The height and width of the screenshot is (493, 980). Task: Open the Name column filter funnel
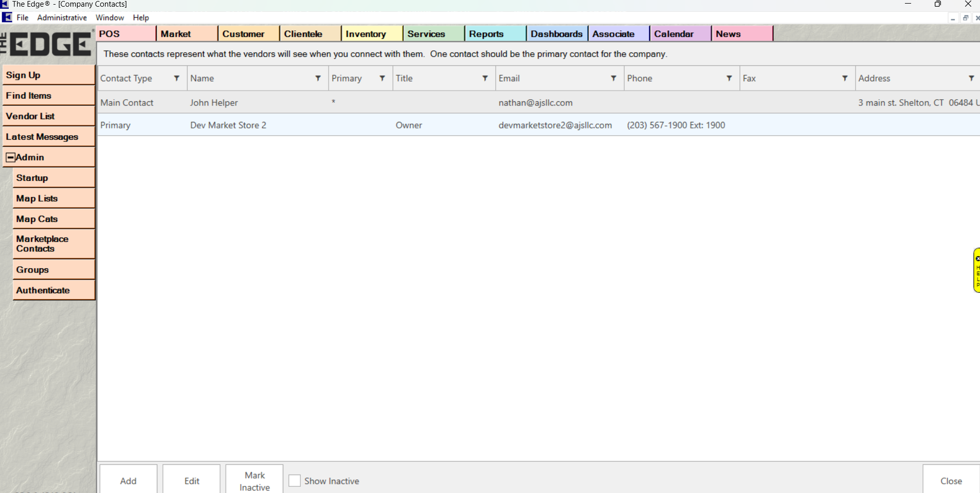click(x=318, y=78)
